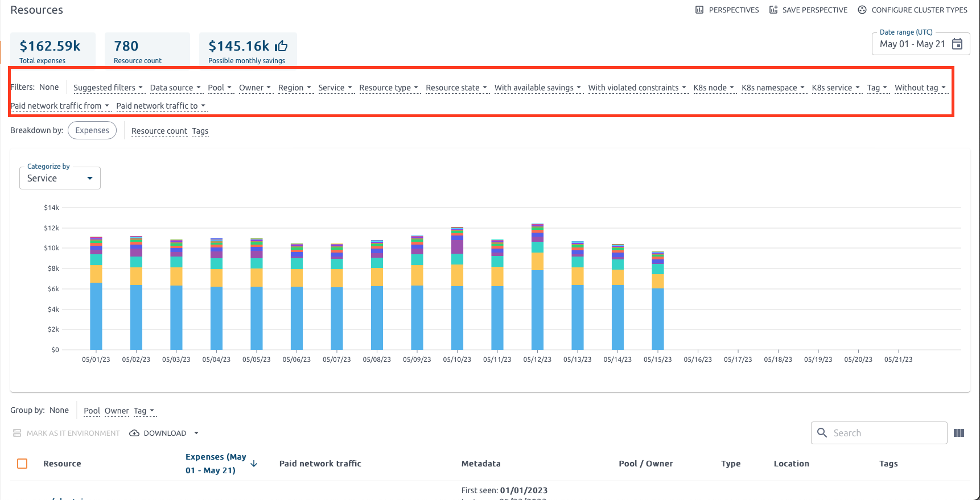Screen dimensions: 980x500
Task: Switch breakdown to Resource count
Action: (159, 131)
